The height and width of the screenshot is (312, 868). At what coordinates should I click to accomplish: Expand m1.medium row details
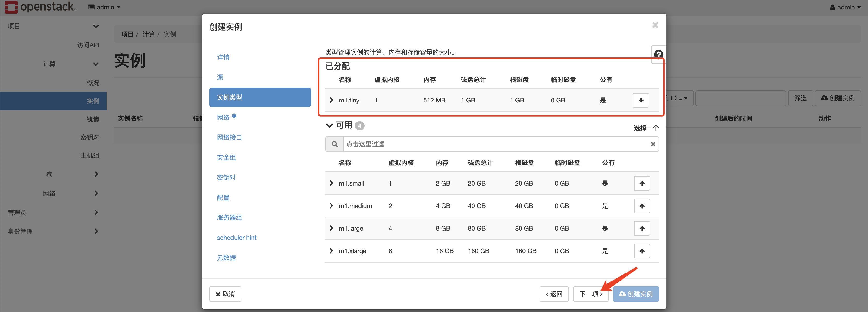pos(331,205)
